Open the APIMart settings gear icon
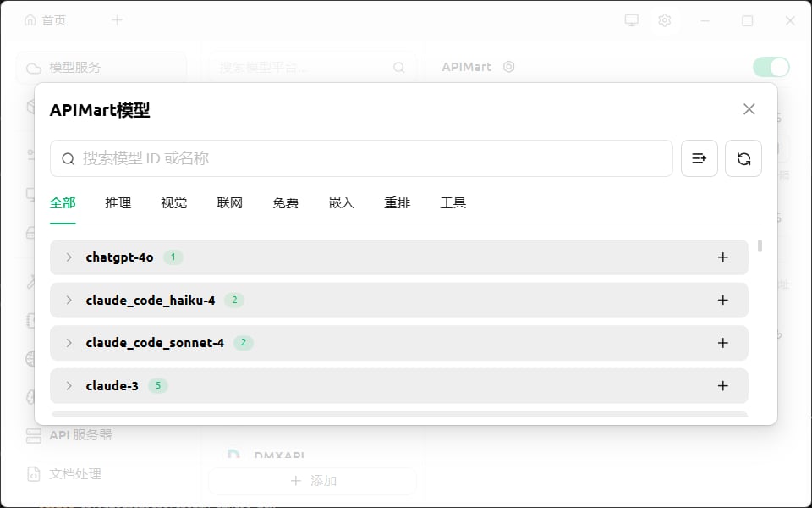This screenshot has width=812, height=508. (x=509, y=67)
